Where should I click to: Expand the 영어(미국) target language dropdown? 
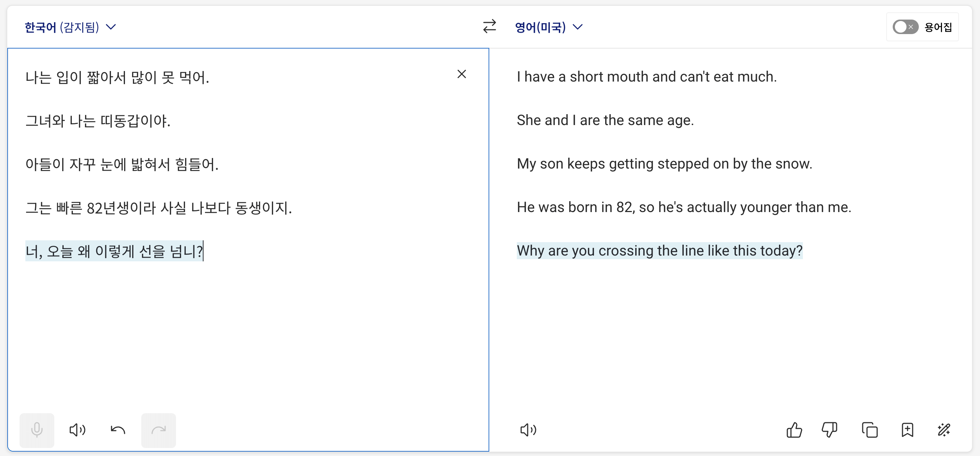[548, 27]
